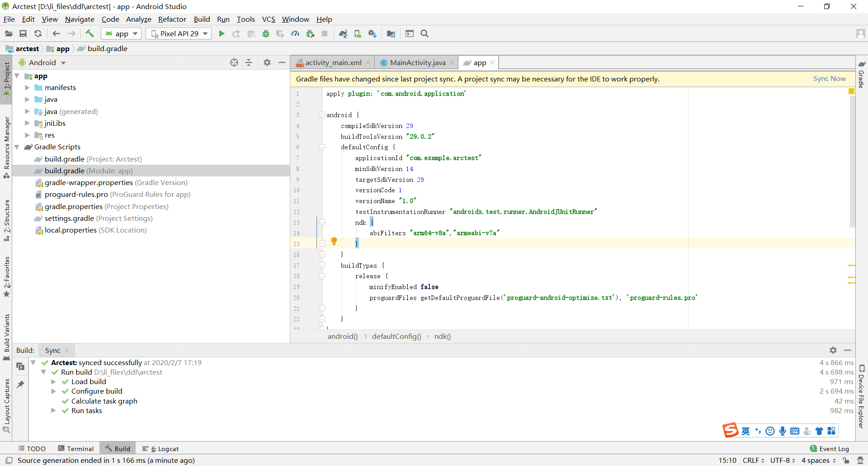Click the Sync Project with Gradle Files icon
Image resolution: width=868 pixels, height=466 pixels.
pos(344,33)
